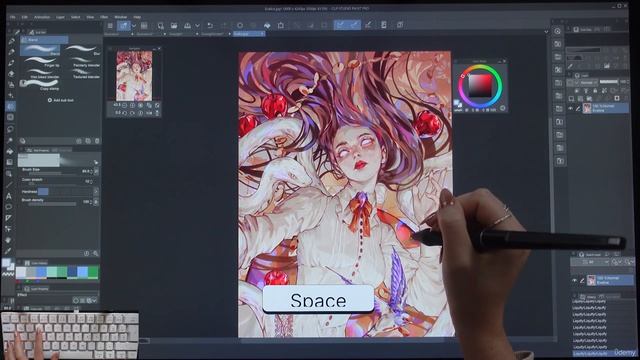The image size is (640, 360).
Task: Select the Hand tool near the tool palette bottom
Action: point(8,240)
